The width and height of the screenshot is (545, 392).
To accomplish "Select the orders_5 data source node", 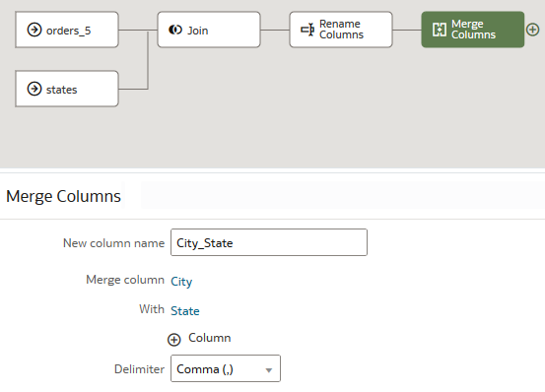I will pos(67,30).
